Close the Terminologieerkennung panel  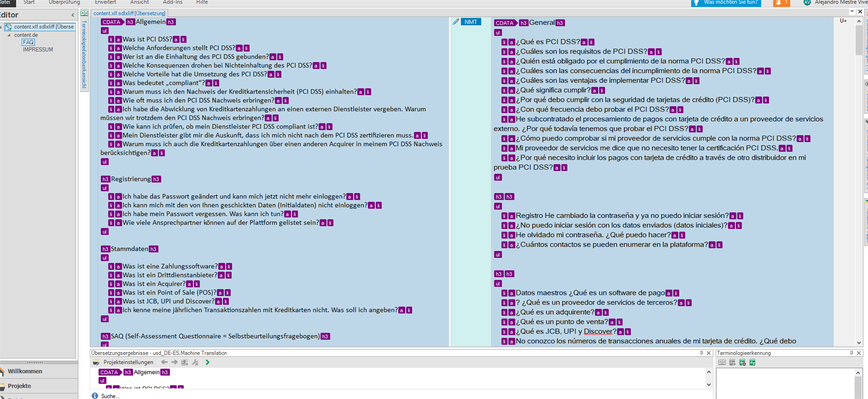(x=859, y=353)
